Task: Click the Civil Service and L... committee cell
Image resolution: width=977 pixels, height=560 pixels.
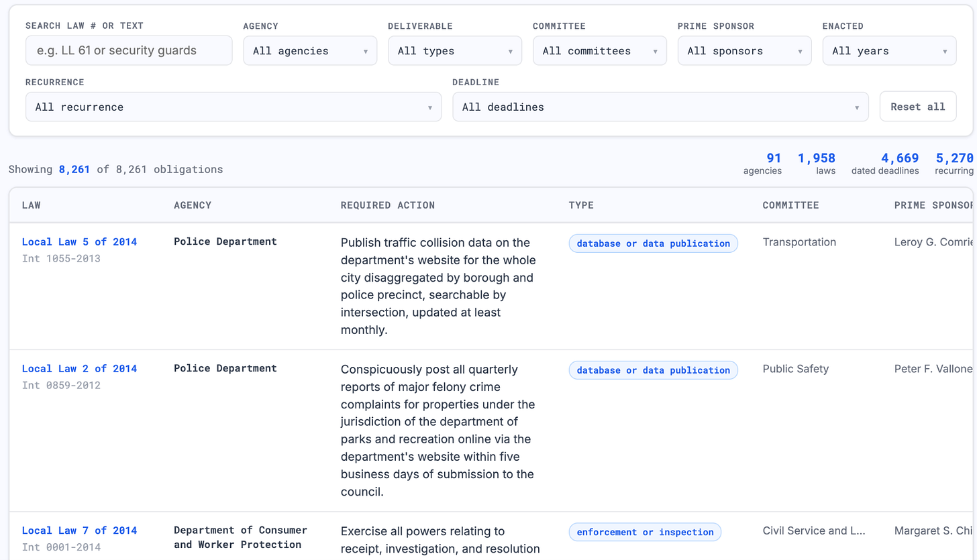Action: point(814,530)
